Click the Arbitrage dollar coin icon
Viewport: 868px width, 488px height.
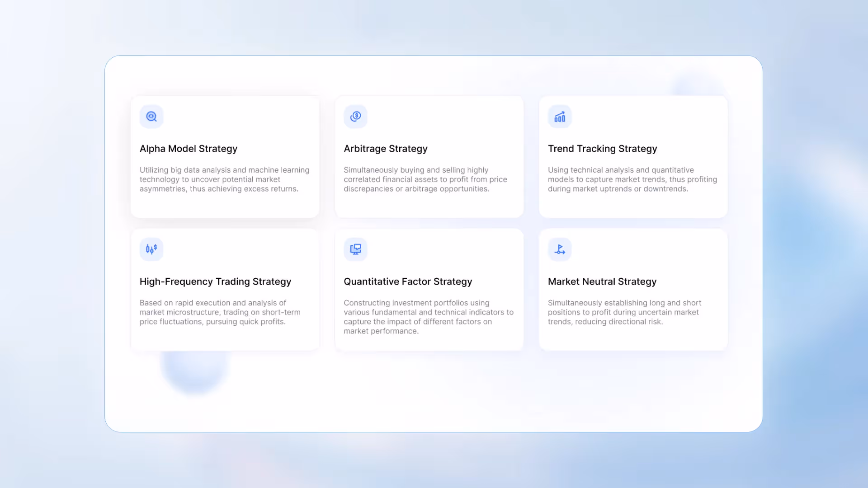coord(356,117)
